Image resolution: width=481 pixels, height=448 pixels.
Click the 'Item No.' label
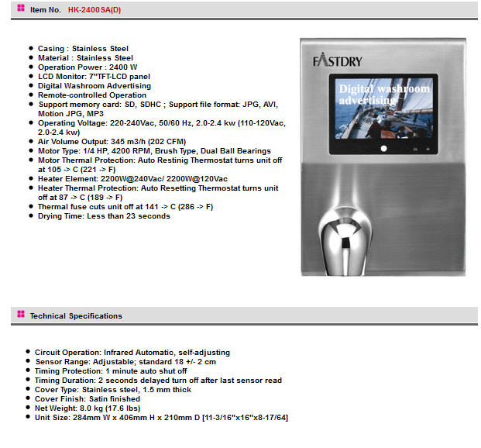[x=46, y=10]
